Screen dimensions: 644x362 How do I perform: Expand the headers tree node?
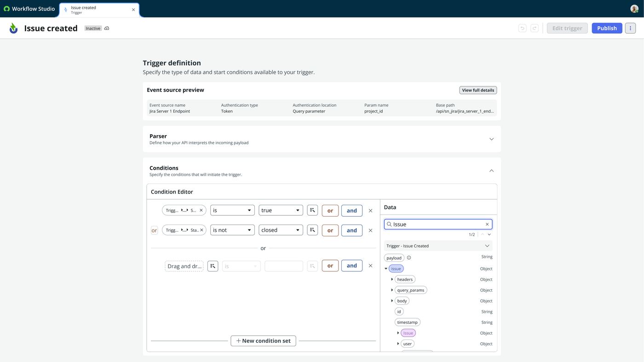click(392, 279)
